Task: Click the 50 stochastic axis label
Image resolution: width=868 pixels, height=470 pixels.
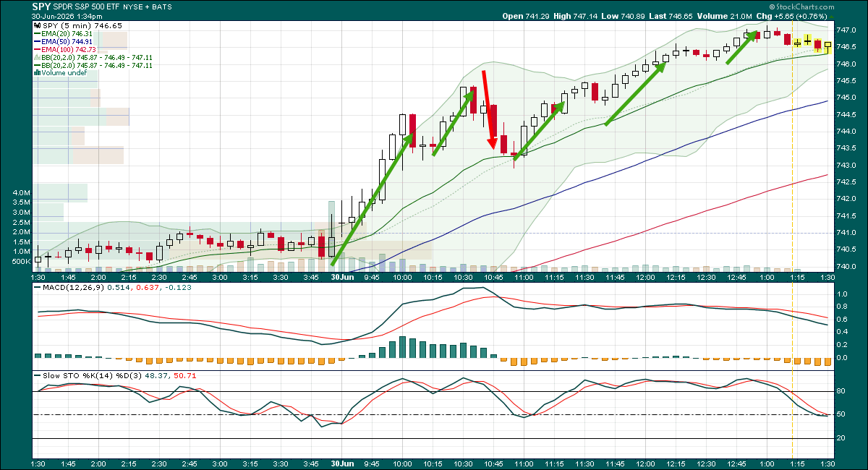Action: (x=841, y=414)
